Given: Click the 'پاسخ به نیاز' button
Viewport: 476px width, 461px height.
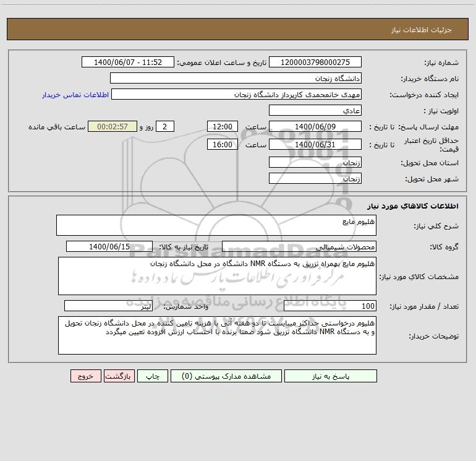Looking at the screenshot, I should click(331, 376).
